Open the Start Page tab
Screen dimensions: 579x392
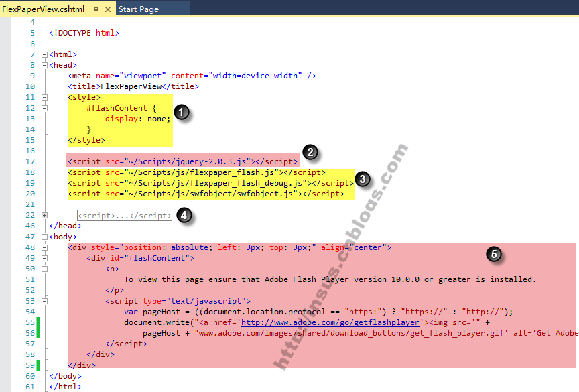pyautogui.click(x=139, y=9)
